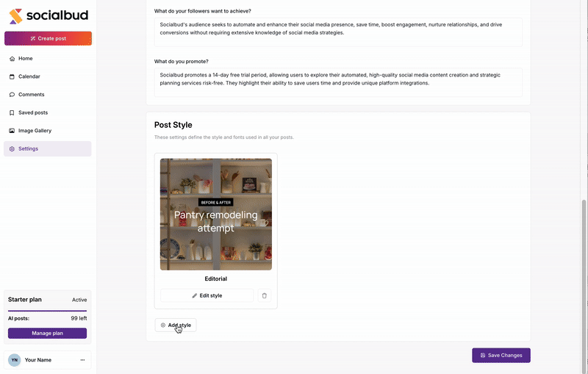Click the Save Changes button
This screenshot has width=588, height=374.
click(501, 355)
